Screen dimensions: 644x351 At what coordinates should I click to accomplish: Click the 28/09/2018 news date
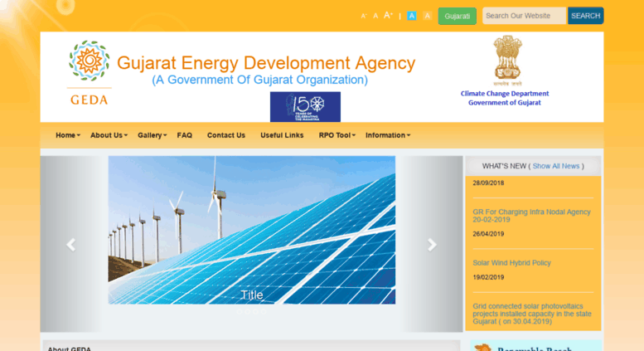(488, 183)
